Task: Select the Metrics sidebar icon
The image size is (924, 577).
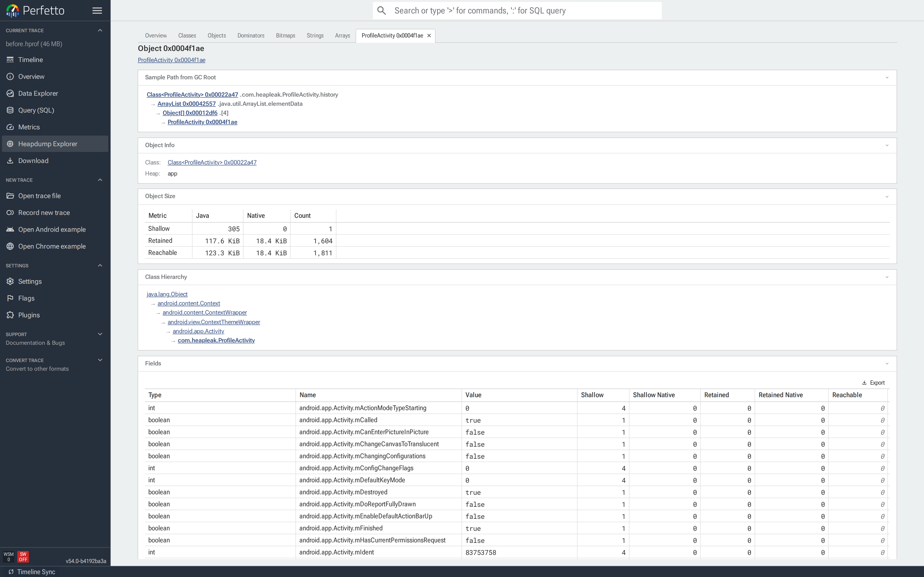Action: pos(10,127)
